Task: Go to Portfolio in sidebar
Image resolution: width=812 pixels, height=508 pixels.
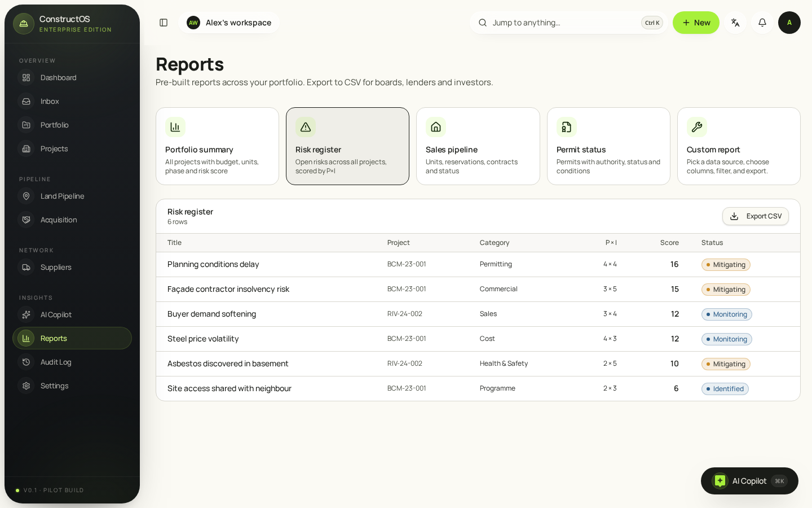Action: pyautogui.click(x=72, y=125)
